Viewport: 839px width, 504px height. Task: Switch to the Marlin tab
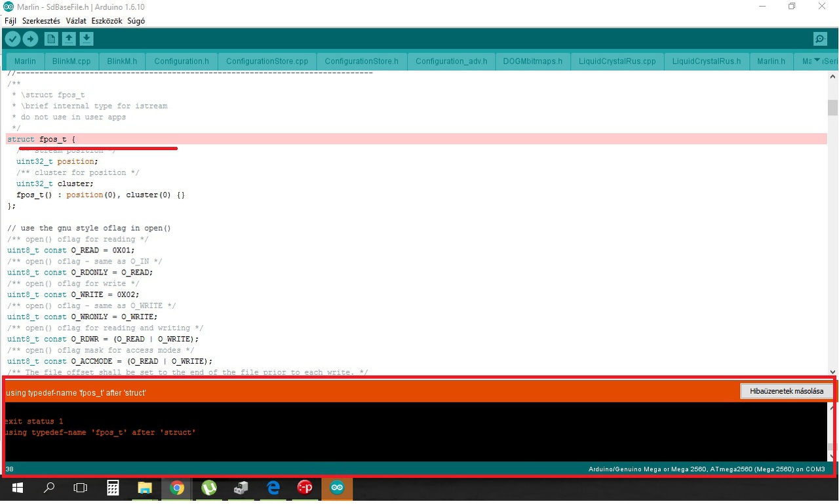point(26,61)
